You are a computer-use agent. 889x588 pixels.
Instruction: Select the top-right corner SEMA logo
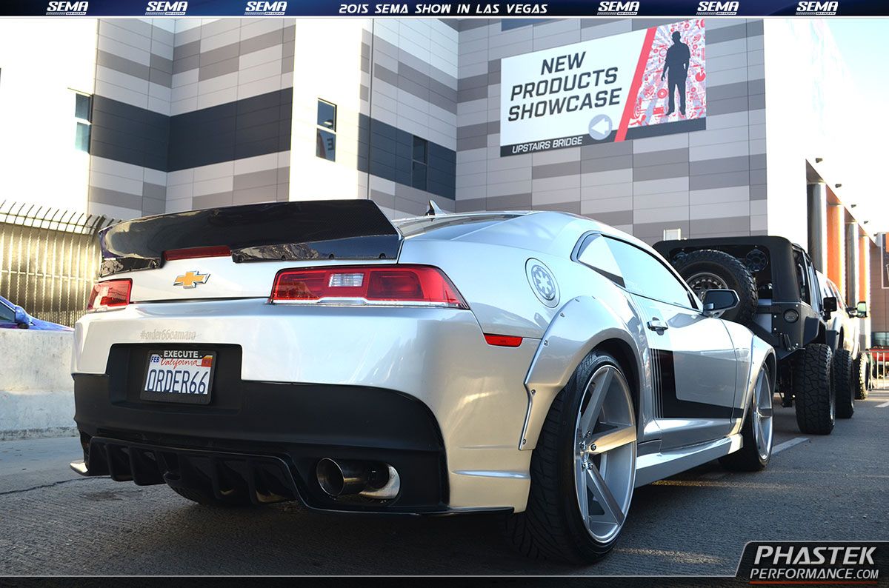coord(817,9)
